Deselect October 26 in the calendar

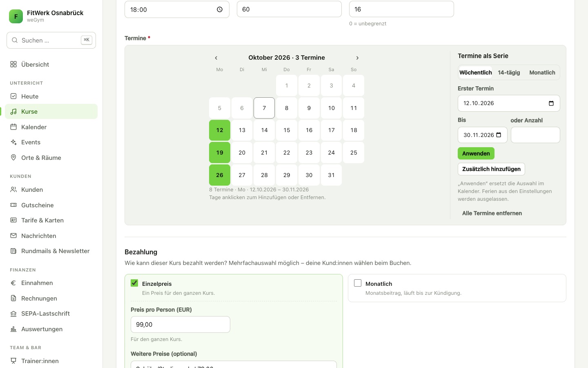pyautogui.click(x=220, y=175)
